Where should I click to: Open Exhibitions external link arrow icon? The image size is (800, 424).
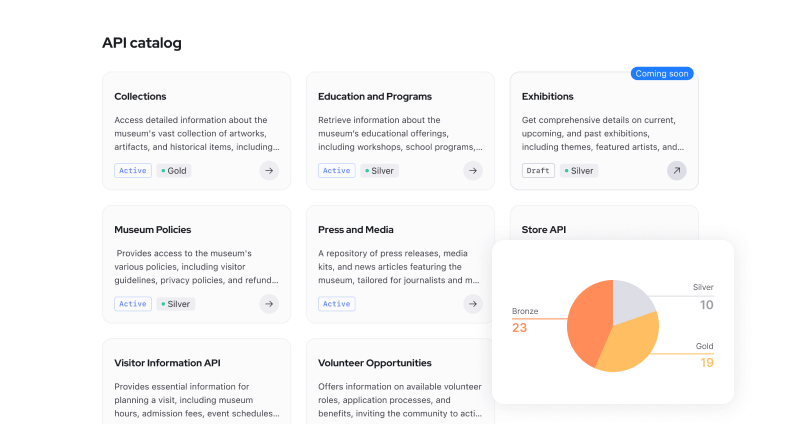click(677, 170)
